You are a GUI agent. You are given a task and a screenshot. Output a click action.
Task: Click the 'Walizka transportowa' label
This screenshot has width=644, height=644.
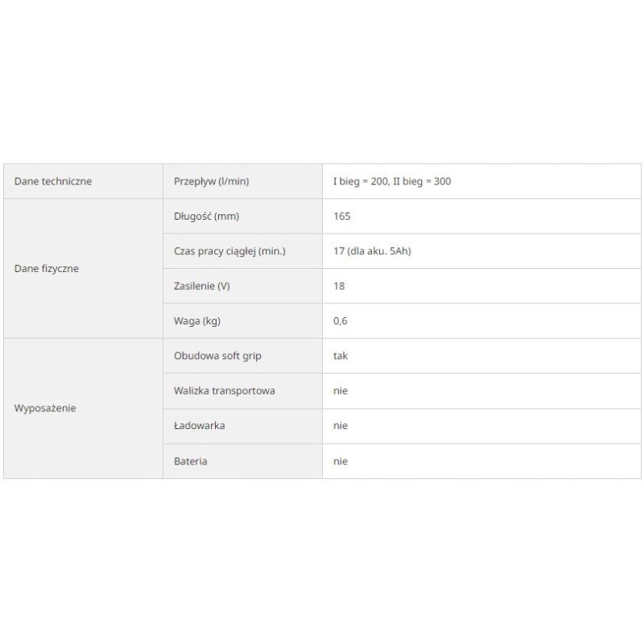click(225, 391)
